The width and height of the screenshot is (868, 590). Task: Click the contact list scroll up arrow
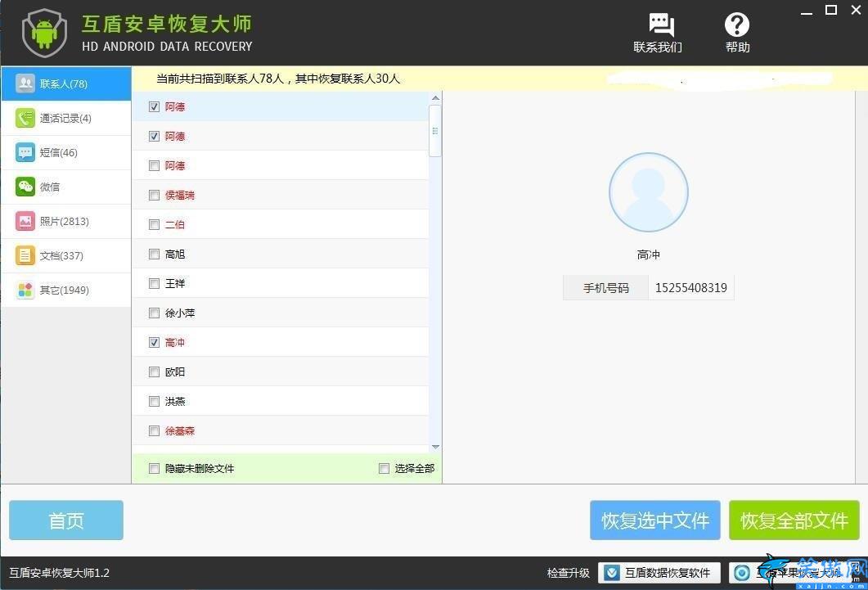(x=436, y=98)
